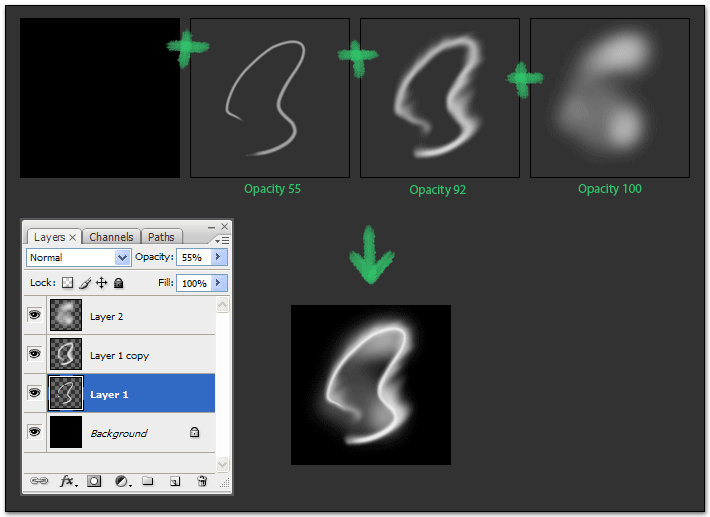Click the link layers icon
The image size is (710, 517).
(39, 481)
